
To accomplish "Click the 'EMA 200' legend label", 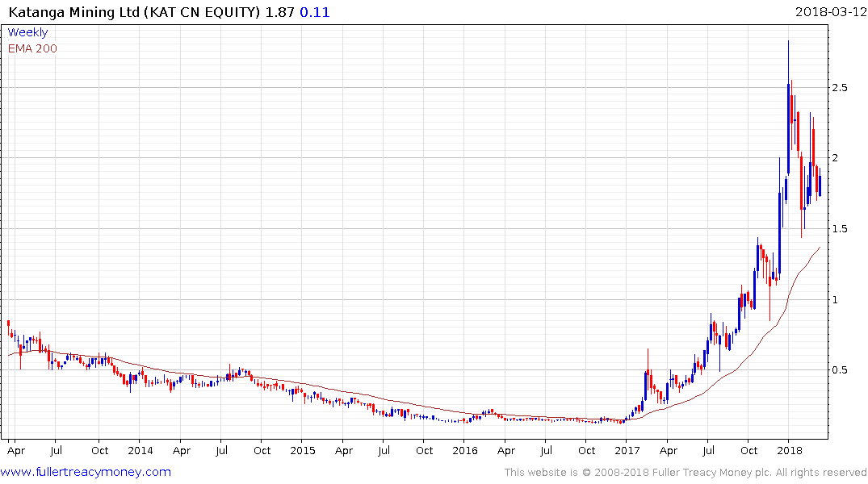I will (32, 48).
